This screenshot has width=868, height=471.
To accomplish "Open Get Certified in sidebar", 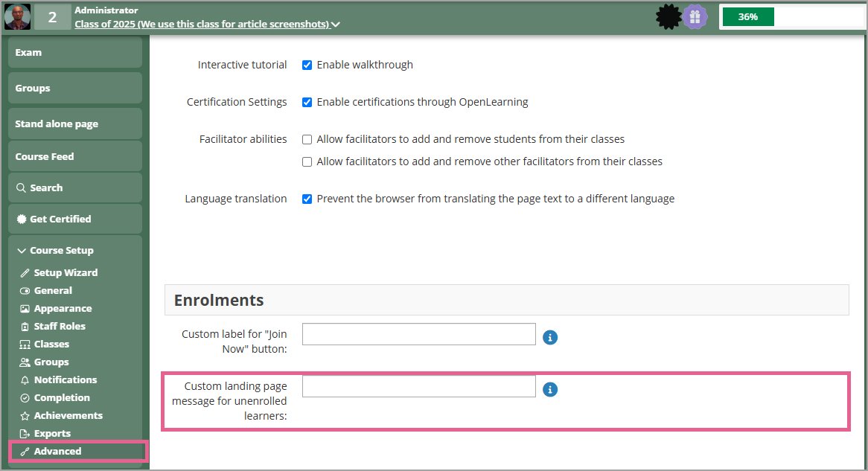I will (x=75, y=220).
